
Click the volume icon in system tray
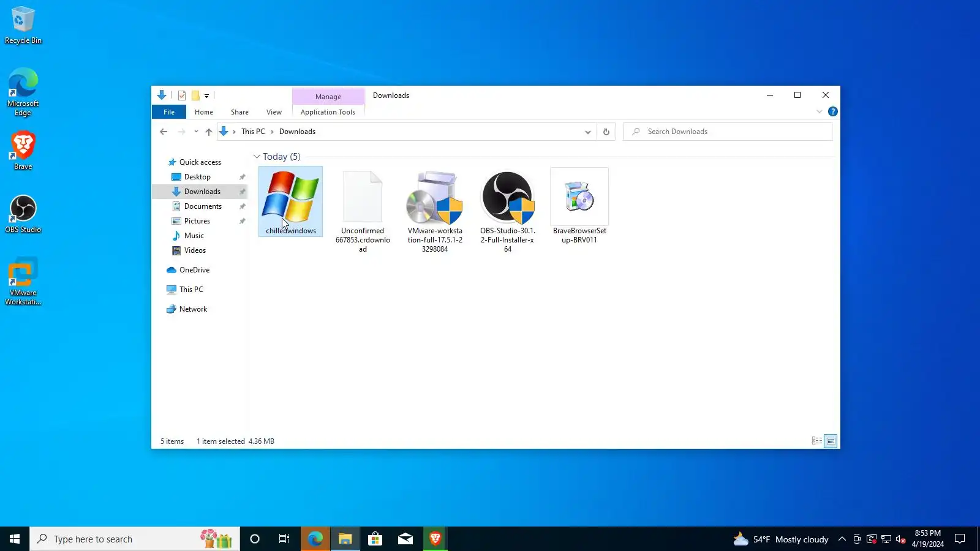(900, 539)
